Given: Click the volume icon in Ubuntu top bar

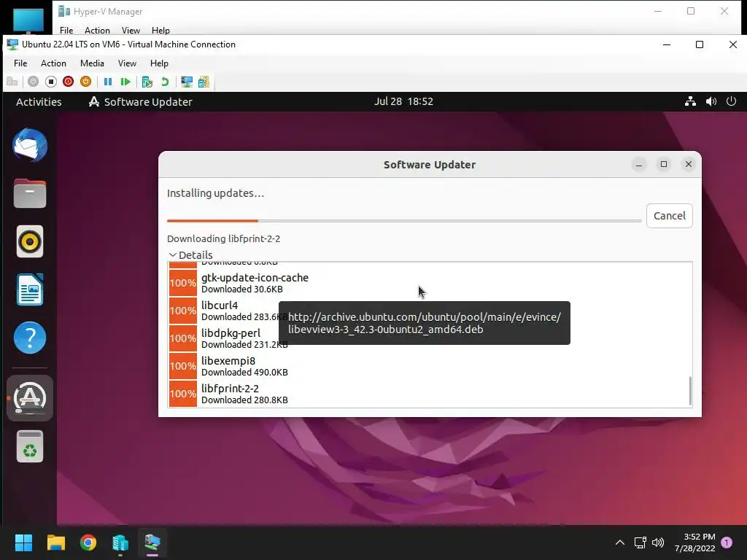Looking at the screenshot, I should [711, 101].
